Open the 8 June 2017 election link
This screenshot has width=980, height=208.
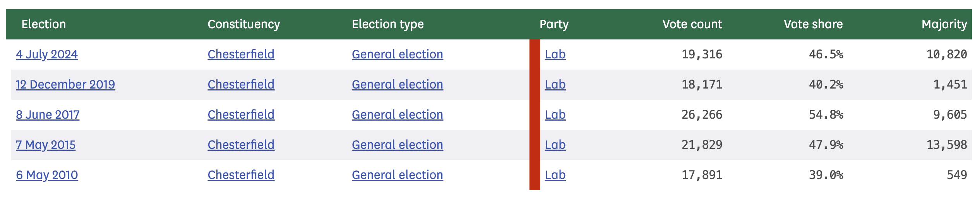pyautogui.click(x=48, y=115)
